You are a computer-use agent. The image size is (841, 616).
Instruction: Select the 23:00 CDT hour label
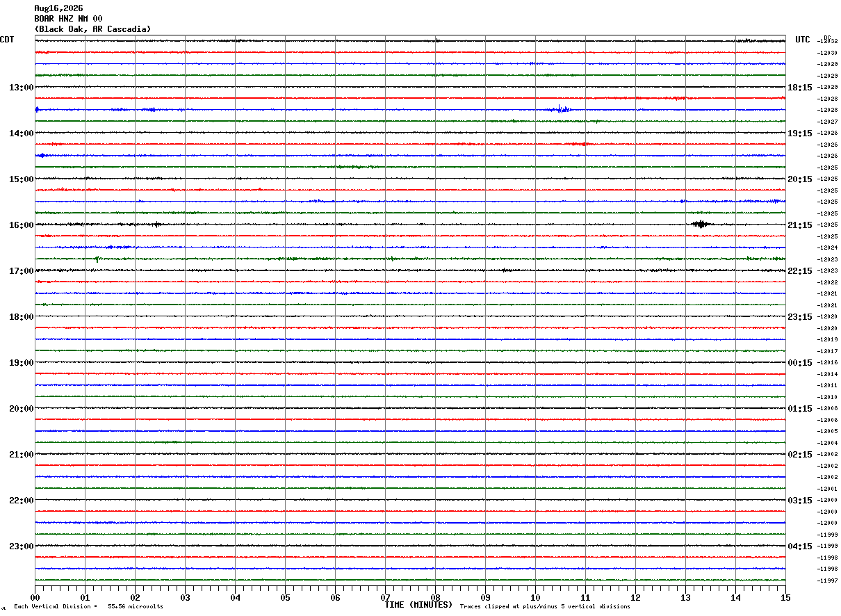click(x=22, y=546)
